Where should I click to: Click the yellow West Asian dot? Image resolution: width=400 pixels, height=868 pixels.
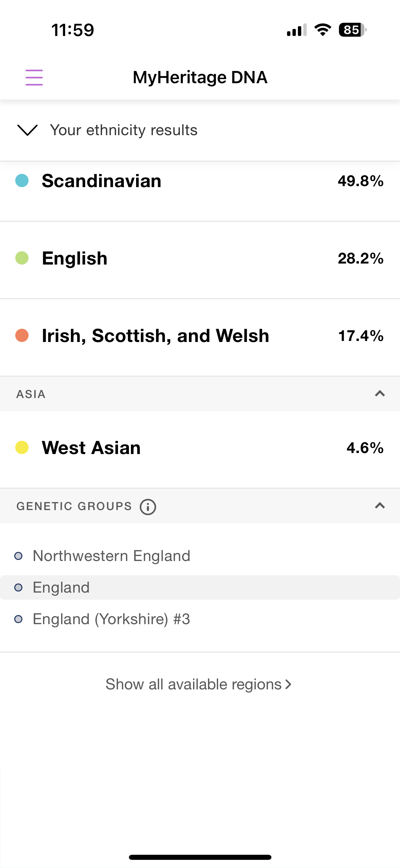(x=22, y=448)
